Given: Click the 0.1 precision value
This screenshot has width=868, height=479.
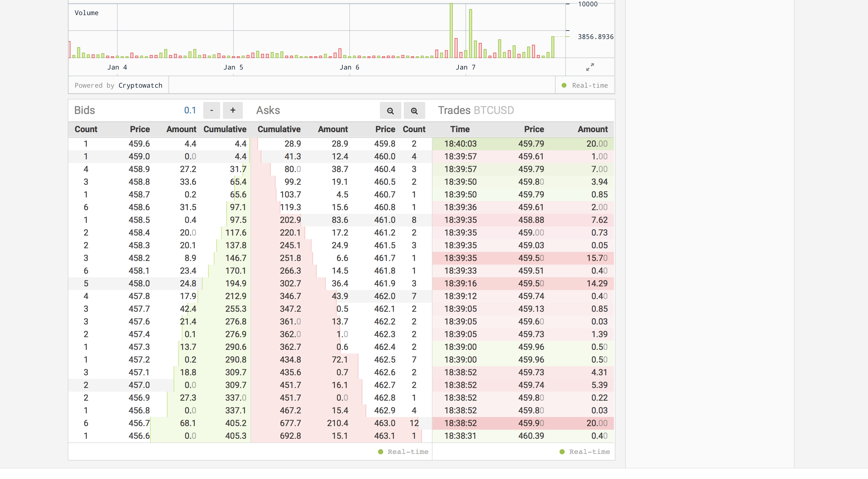Looking at the screenshot, I should pyautogui.click(x=190, y=110).
